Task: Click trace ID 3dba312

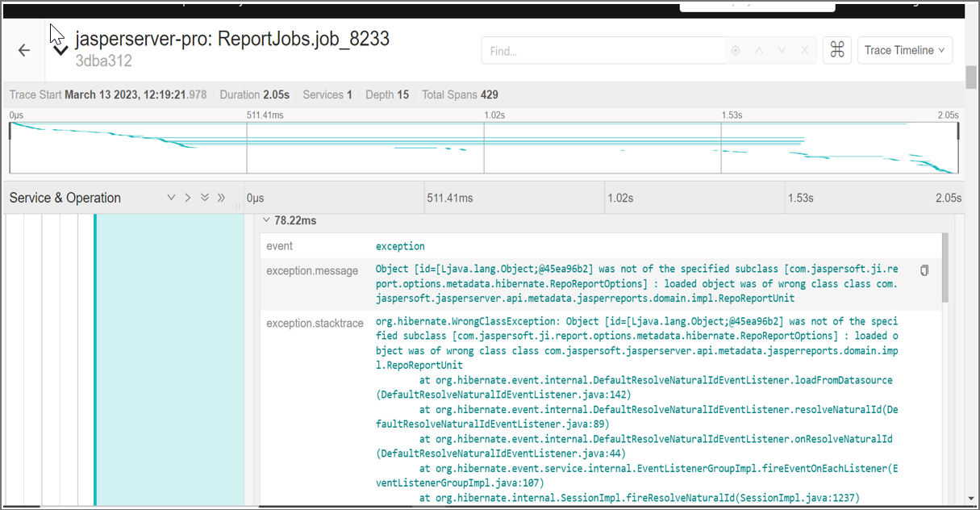Action: 103,61
